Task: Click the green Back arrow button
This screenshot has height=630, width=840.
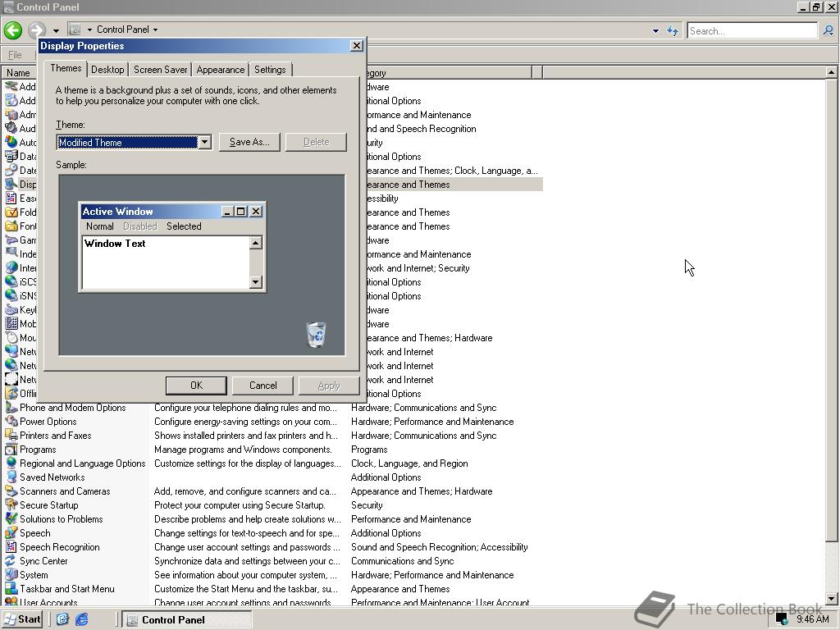Action: pyautogui.click(x=13, y=30)
